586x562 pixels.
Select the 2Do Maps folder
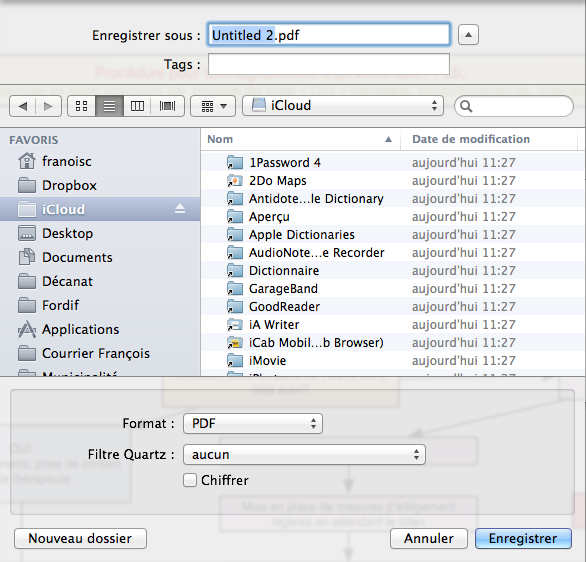[x=393, y=180]
